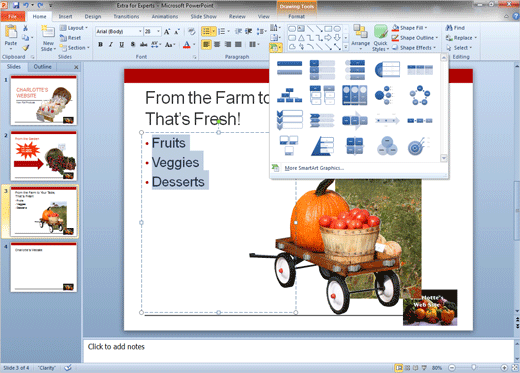Select the Basic Cycle SmartArt layout
This screenshot has height=373, width=520.
click(x=420, y=95)
